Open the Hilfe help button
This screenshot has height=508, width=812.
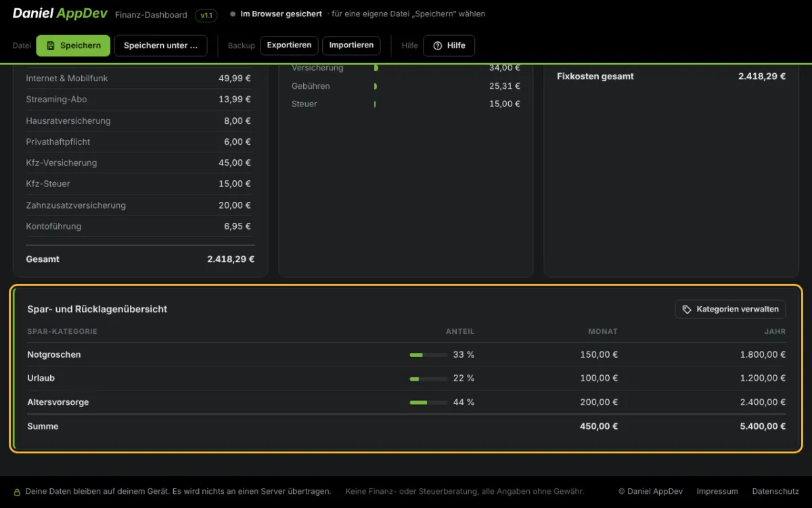[449, 45]
